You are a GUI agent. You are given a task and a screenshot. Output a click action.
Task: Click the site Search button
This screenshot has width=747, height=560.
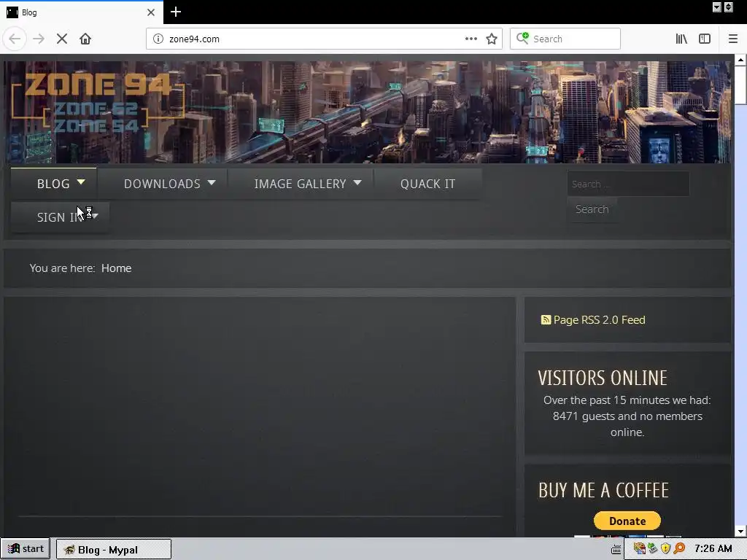592,209
